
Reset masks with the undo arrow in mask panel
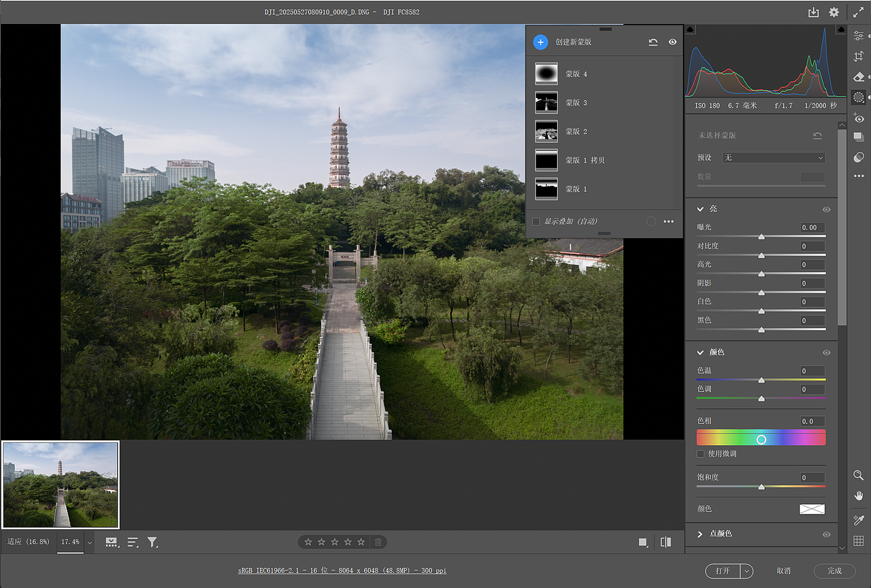tap(653, 42)
